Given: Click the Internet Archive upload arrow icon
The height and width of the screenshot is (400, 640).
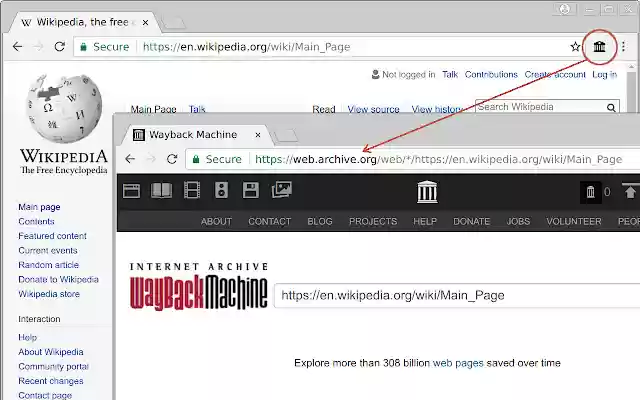Looking at the screenshot, I should tap(630, 191).
